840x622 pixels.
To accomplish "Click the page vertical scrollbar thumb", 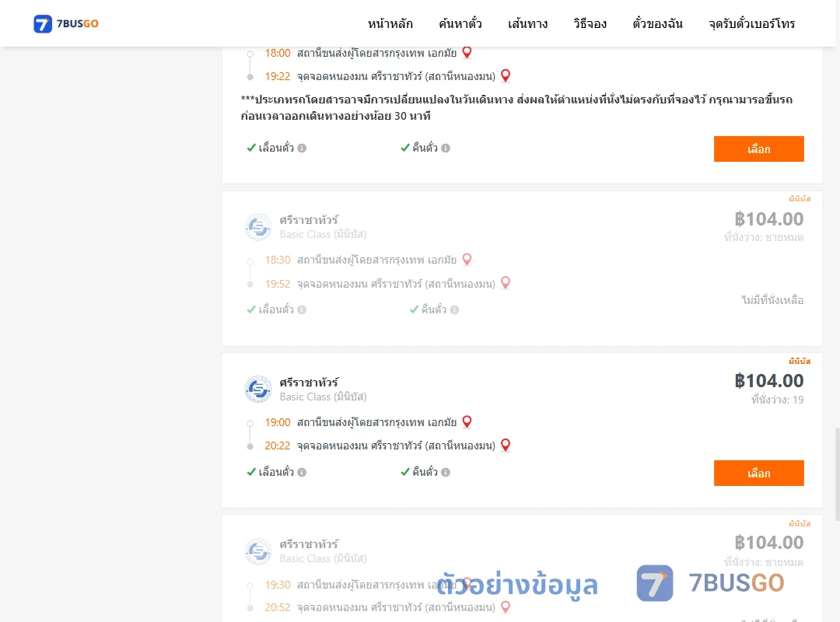I will 837,474.
